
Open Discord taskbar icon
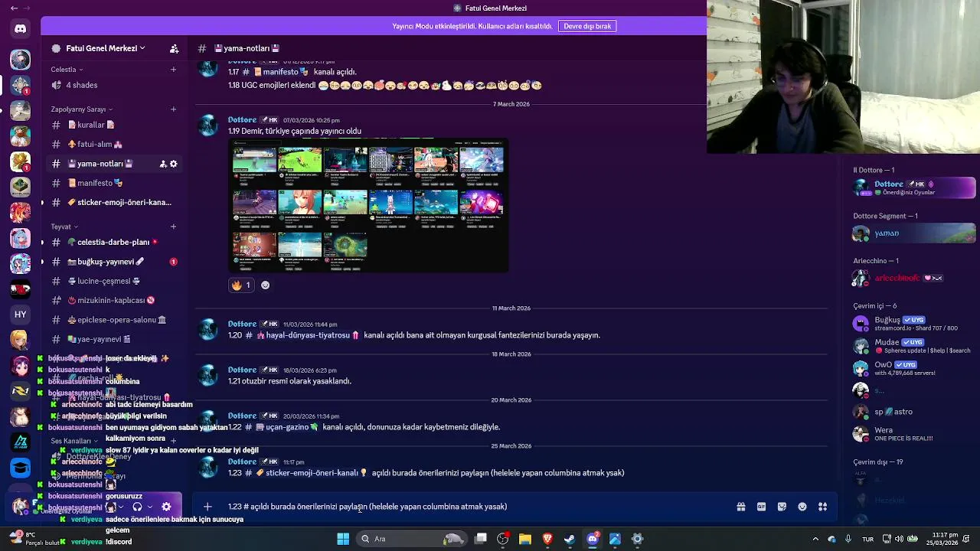[593, 539]
